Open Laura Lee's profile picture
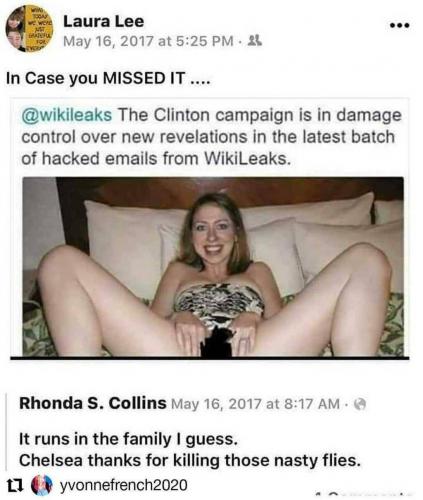Image resolution: width=423 pixels, height=500 pixels. click(x=29, y=29)
